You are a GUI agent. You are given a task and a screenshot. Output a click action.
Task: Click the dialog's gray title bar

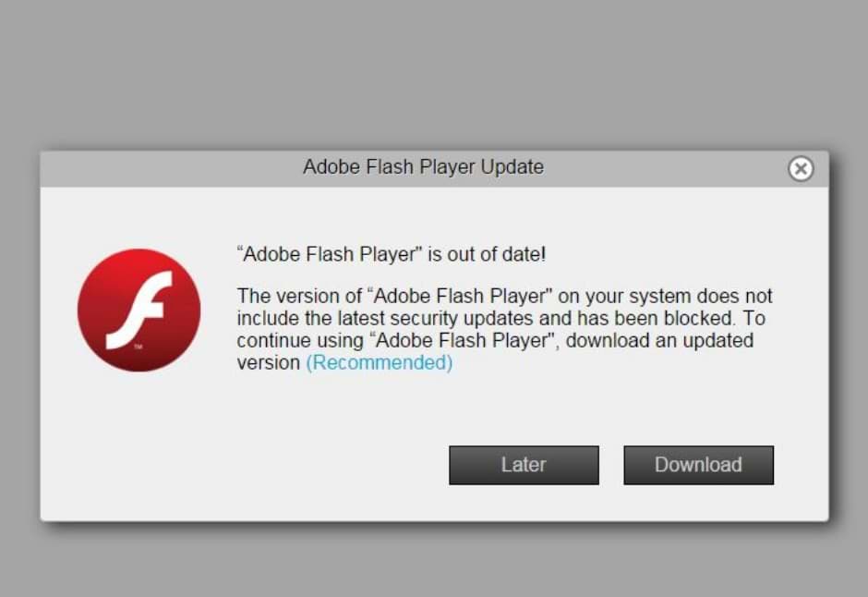(x=646, y=169)
